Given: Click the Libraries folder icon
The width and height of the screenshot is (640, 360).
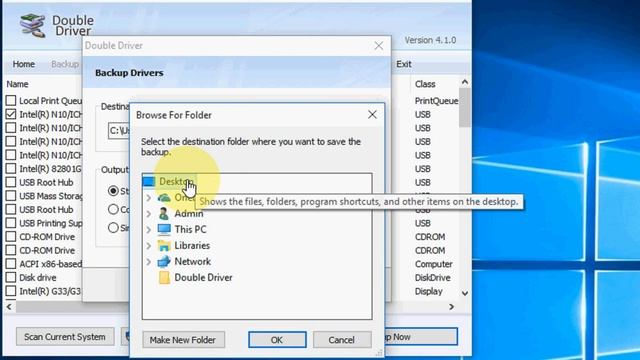Looking at the screenshot, I should (164, 245).
